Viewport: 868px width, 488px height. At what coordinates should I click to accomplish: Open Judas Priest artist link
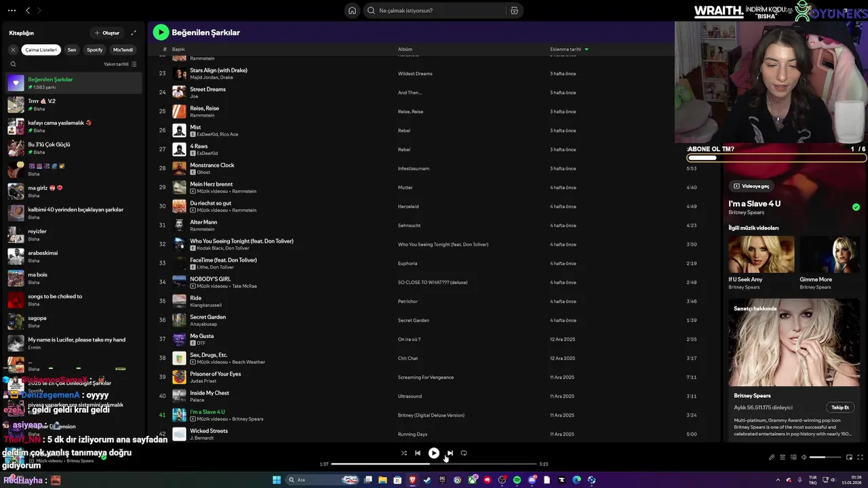pyautogui.click(x=204, y=381)
